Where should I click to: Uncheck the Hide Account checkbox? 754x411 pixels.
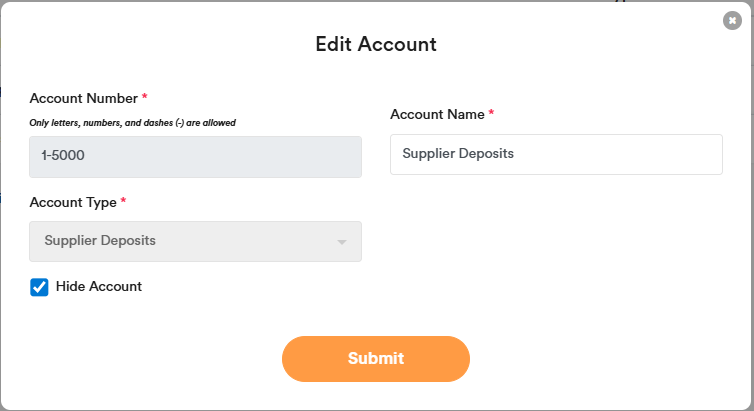pyautogui.click(x=40, y=287)
